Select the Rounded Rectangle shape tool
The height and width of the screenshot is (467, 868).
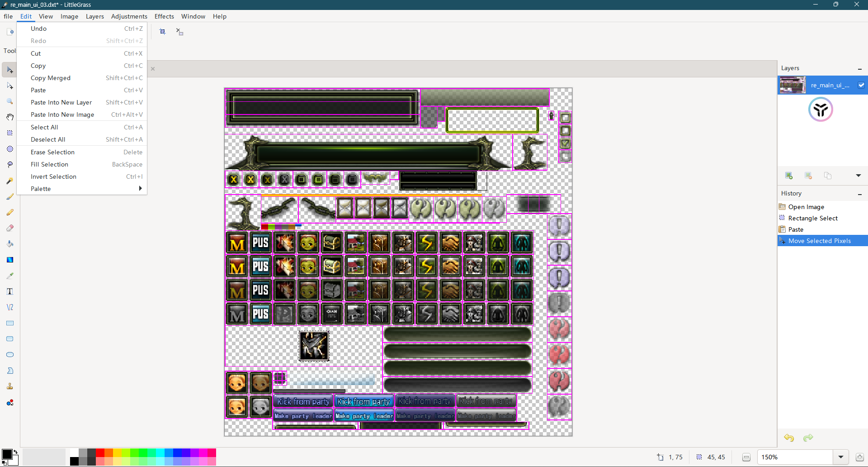pos(10,339)
